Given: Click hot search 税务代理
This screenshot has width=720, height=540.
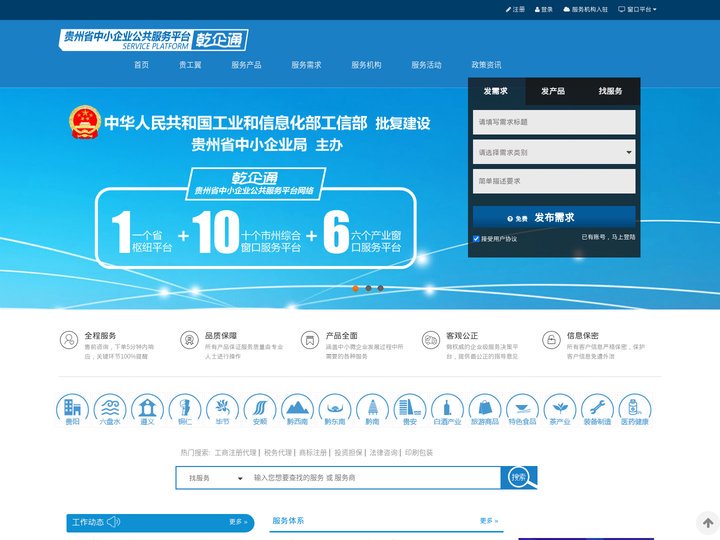Looking at the screenshot, I should coord(278,452).
